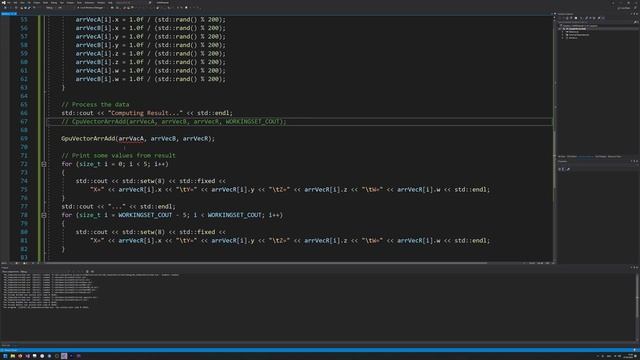The width and height of the screenshot is (640, 360).
Task: Click 'arrVecR[i].w' on line 81
Action: tap(419, 241)
